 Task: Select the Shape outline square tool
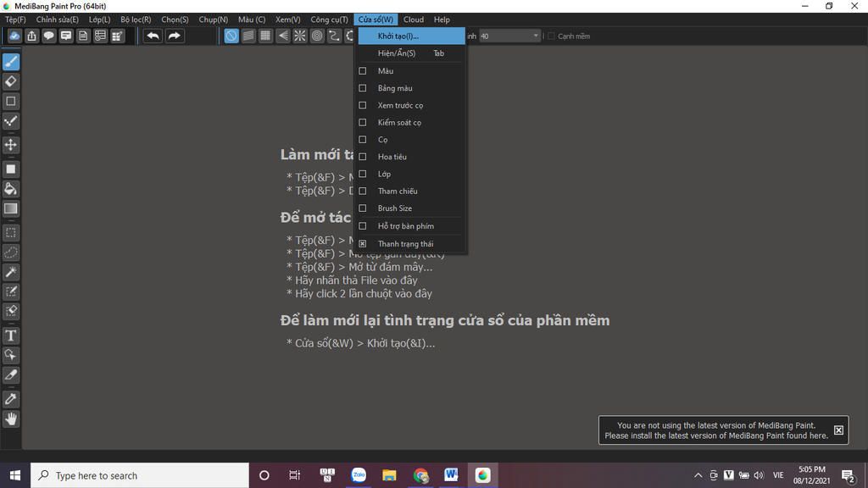tap(10, 102)
